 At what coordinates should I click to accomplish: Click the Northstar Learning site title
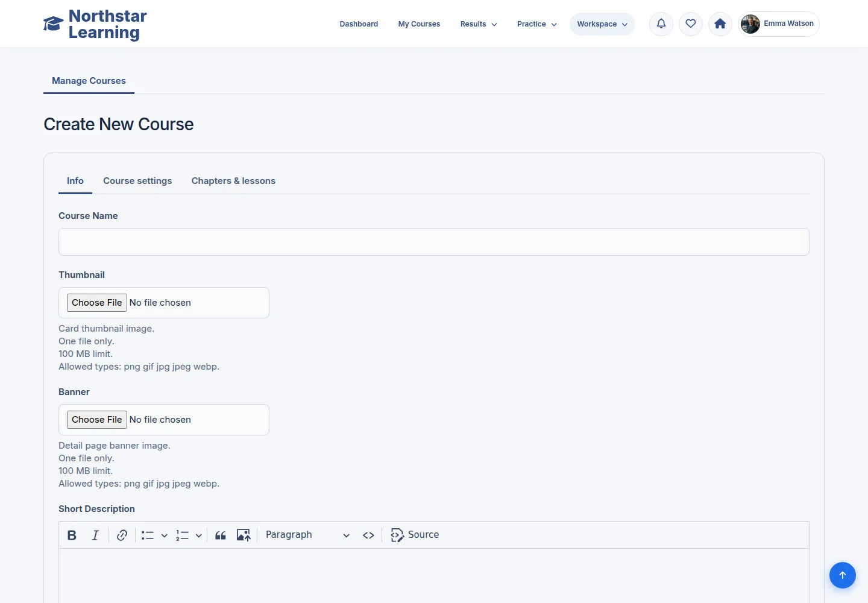(x=108, y=24)
